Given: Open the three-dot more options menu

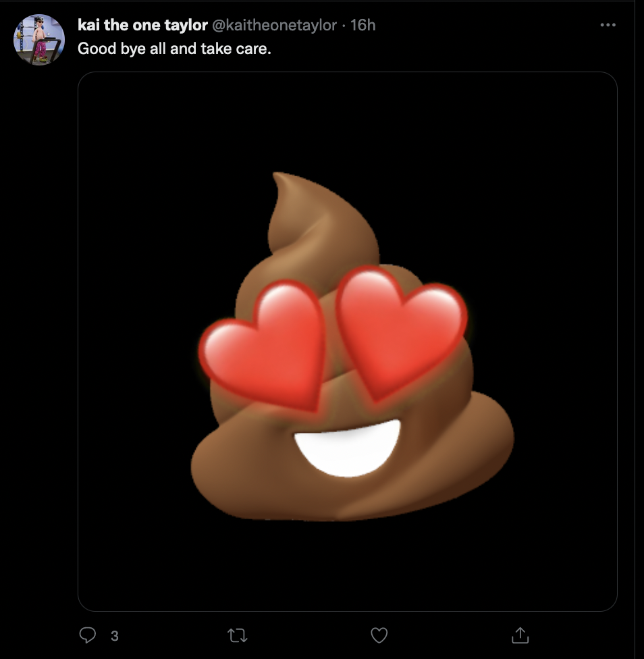Looking at the screenshot, I should point(608,26).
